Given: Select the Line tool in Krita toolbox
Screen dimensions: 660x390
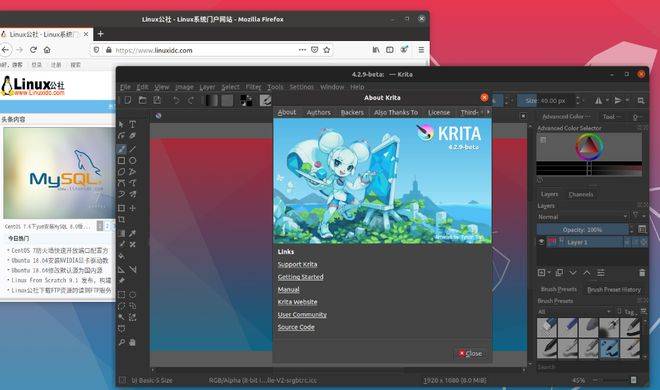Looking at the screenshot, I should [x=133, y=149].
